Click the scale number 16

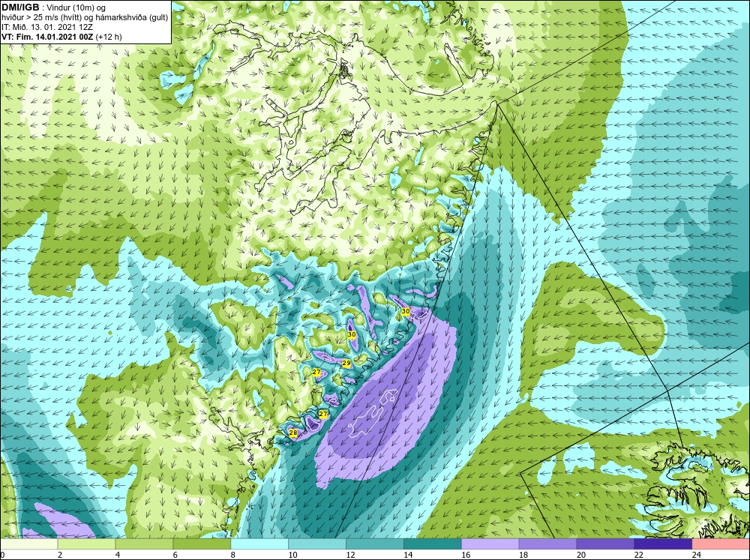pyautogui.click(x=466, y=555)
